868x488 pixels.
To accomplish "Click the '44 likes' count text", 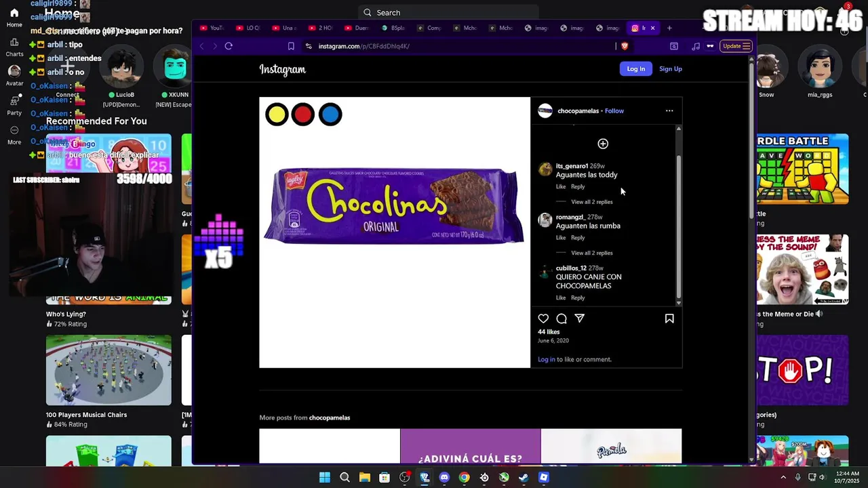I will (x=549, y=332).
